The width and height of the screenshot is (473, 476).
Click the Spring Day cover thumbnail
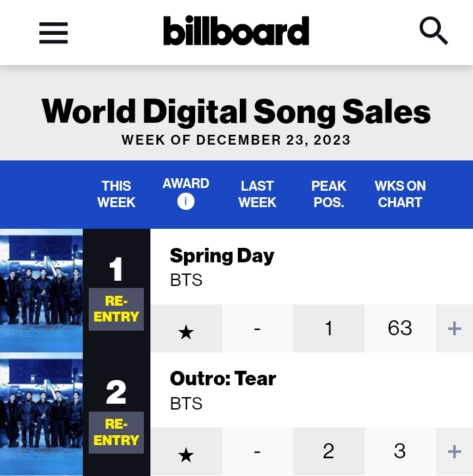pos(41,291)
